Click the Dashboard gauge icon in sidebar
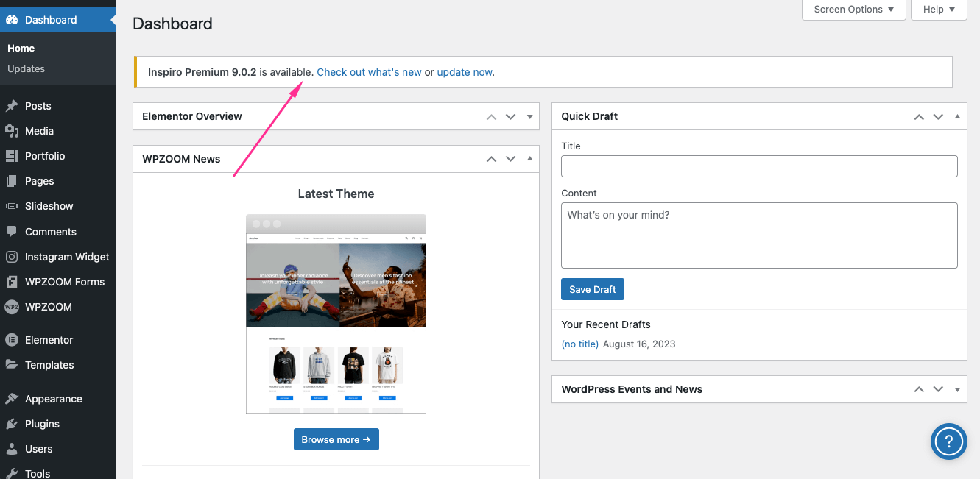The height and width of the screenshot is (479, 980). tap(12, 20)
